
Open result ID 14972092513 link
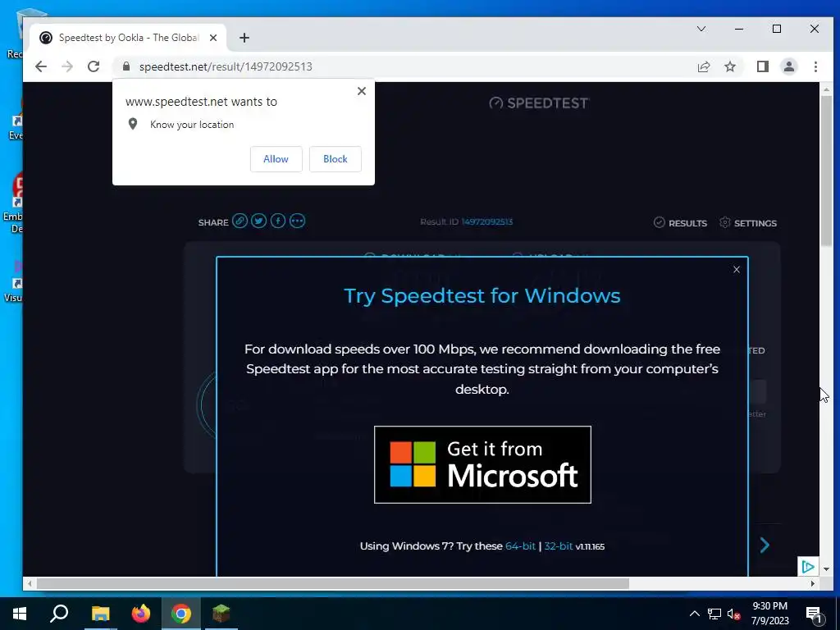[x=487, y=221]
